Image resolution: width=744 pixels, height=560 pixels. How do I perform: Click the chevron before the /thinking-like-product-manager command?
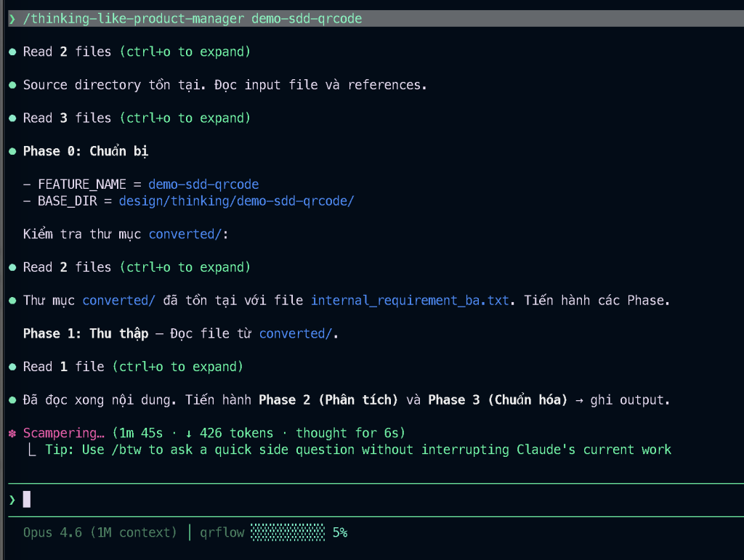click(x=12, y=19)
